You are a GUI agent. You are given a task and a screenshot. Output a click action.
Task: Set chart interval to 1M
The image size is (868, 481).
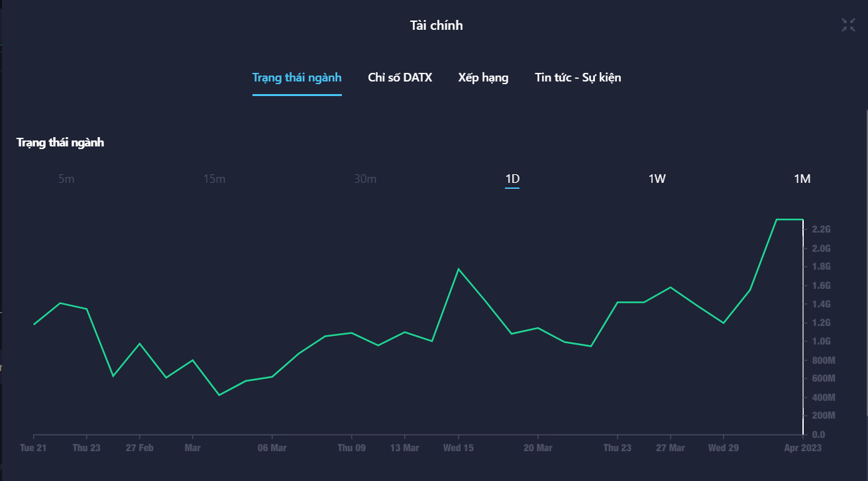802,179
